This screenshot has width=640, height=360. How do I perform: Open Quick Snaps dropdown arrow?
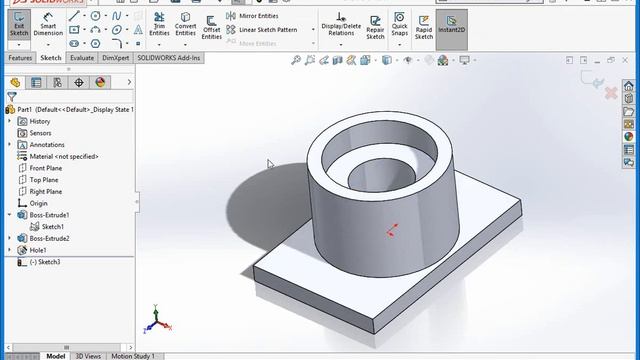tap(399, 44)
